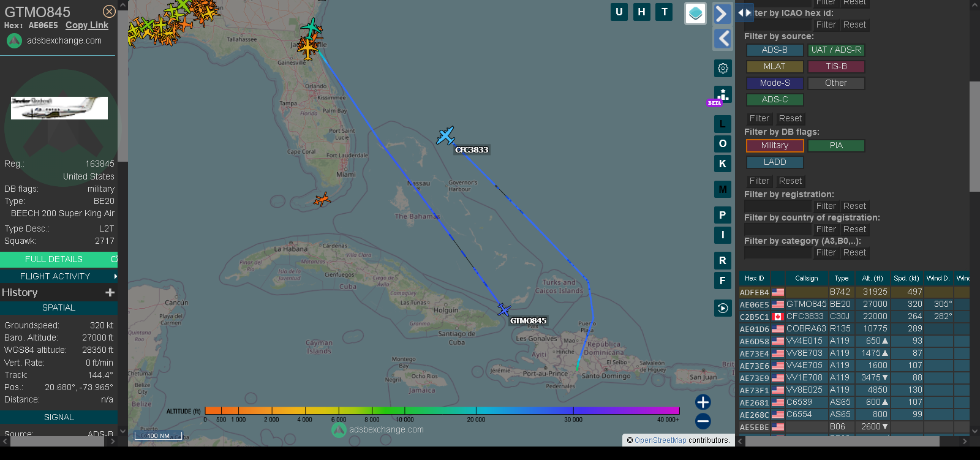Image resolution: width=980 pixels, height=460 pixels.
Task: Select the CFC3833 aircraft icon on map
Action: click(x=446, y=135)
